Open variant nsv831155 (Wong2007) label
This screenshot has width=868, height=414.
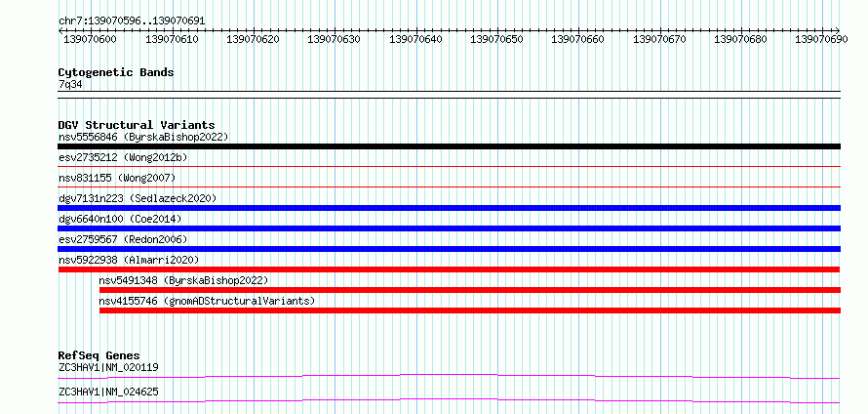pos(117,178)
